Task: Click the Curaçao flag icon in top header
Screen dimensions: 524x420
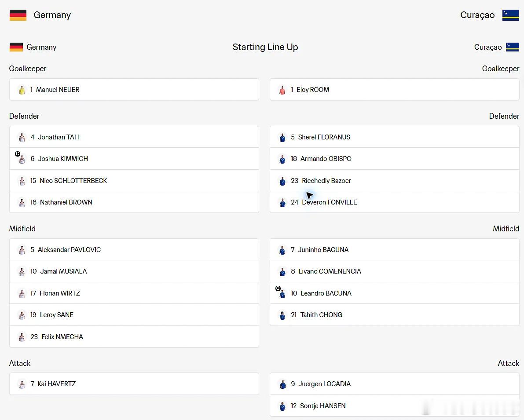Action: click(x=511, y=15)
